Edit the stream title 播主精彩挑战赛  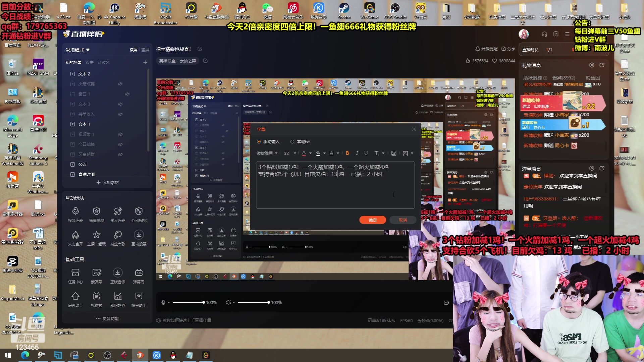click(x=200, y=49)
